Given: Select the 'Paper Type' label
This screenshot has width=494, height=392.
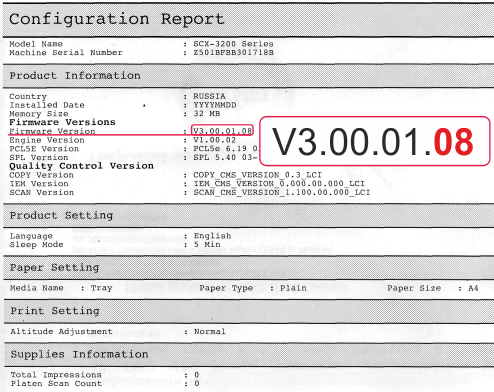Looking at the screenshot, I should point(226,288).
